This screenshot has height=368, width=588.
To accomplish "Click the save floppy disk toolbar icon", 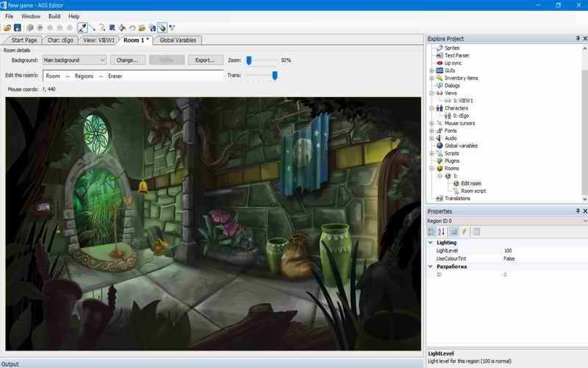I will [x=17, y=27].
